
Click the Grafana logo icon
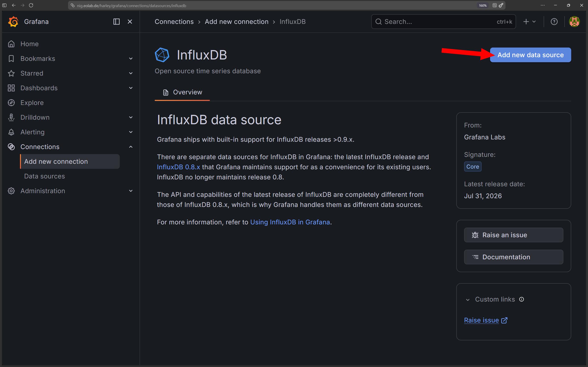13,22
